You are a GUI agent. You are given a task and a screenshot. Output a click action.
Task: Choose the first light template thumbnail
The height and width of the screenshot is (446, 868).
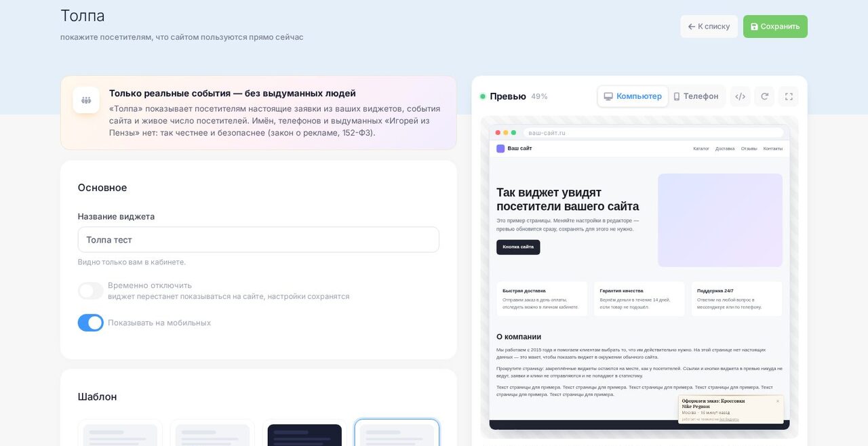120,432
